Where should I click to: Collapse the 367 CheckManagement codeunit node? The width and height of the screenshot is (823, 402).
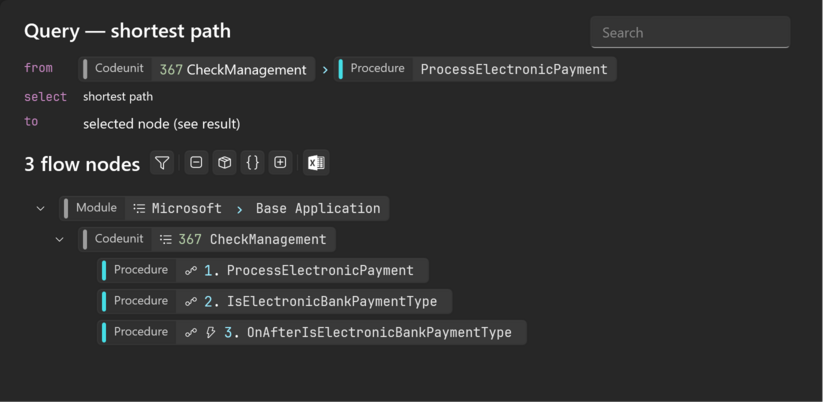59,240
